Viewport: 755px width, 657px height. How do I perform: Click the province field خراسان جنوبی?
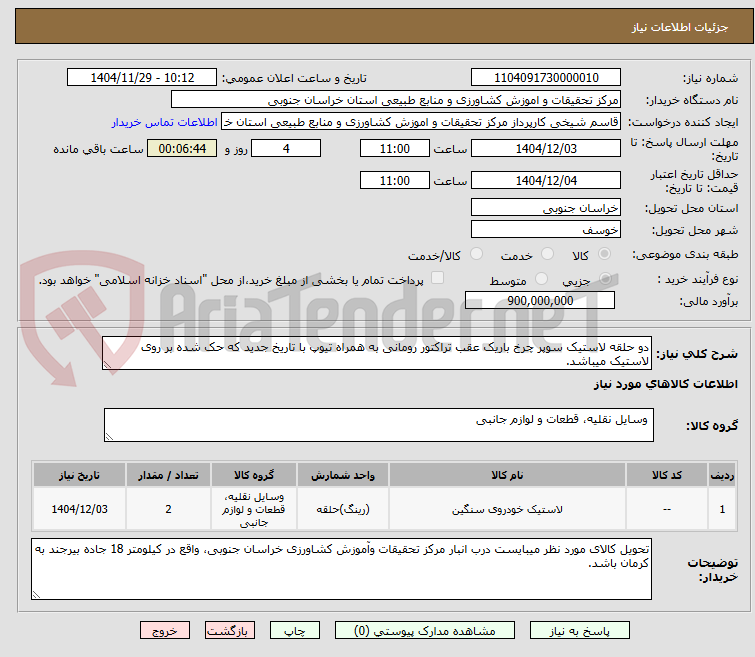pyautogui.click(x=546, y=208)
